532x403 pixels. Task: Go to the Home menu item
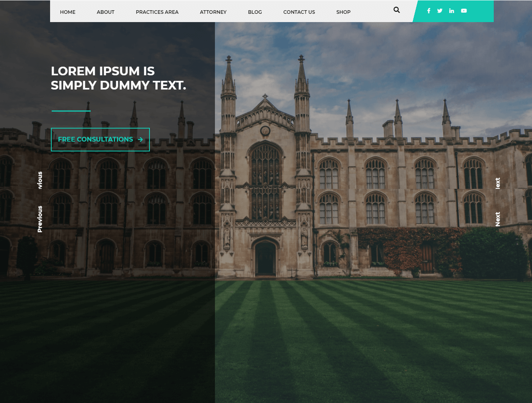click(68, 12)
